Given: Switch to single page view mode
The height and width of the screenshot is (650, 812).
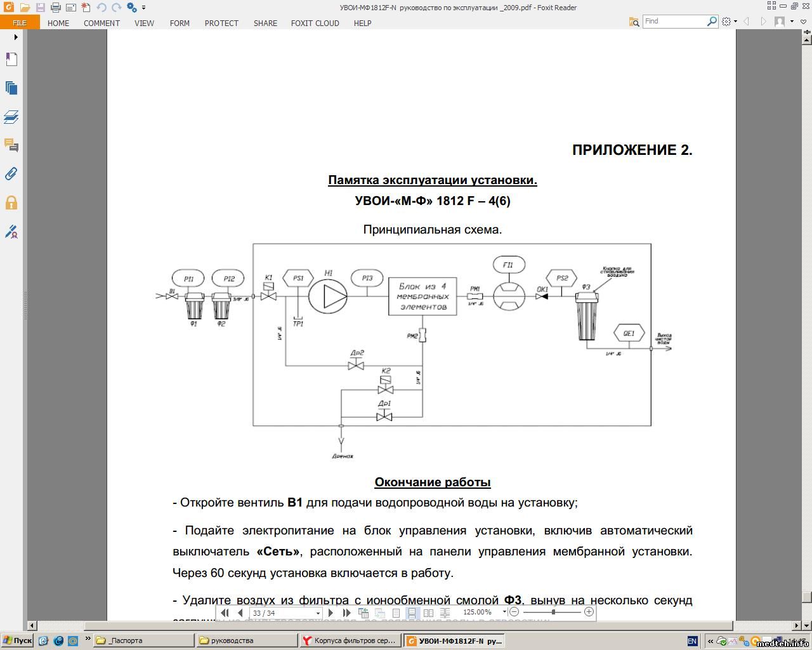Looking at the screenshot, I should point(396,613).
